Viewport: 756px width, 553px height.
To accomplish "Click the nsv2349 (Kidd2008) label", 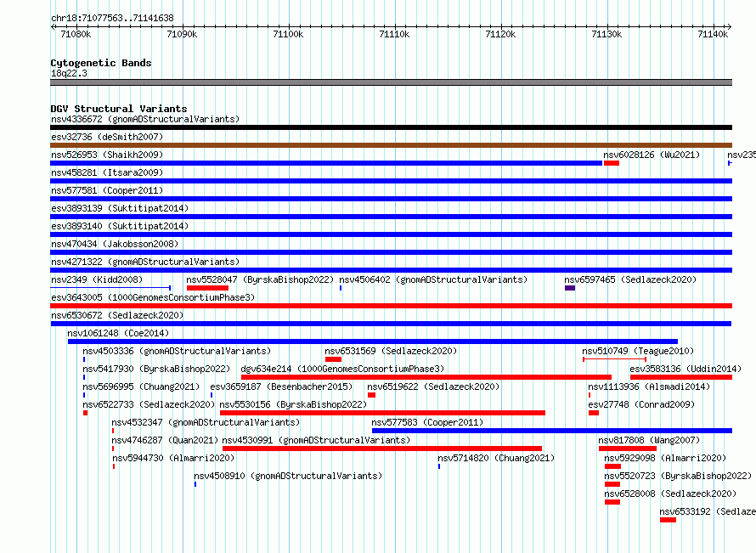I will (x=97, y=279).
